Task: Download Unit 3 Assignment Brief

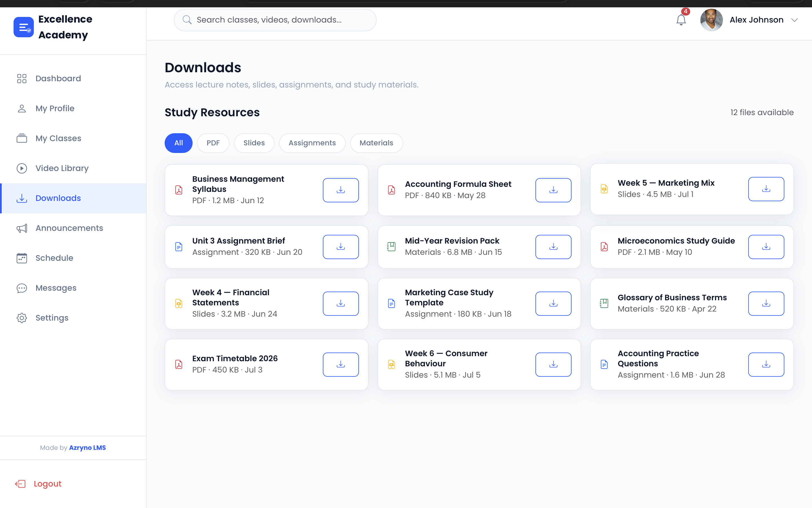Action: 341,247
